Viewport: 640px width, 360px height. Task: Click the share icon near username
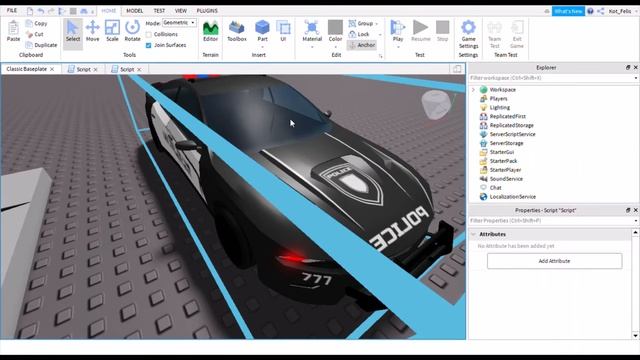tap(600, 11)
